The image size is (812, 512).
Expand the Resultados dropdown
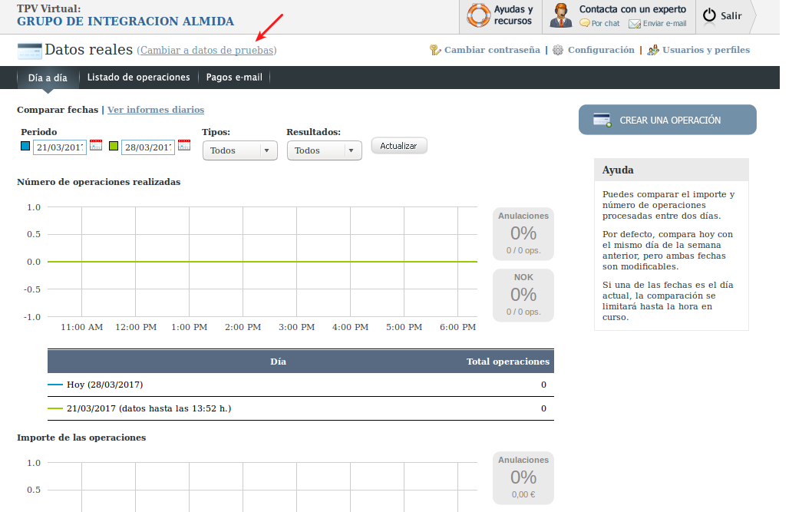(x=324, y=150)
